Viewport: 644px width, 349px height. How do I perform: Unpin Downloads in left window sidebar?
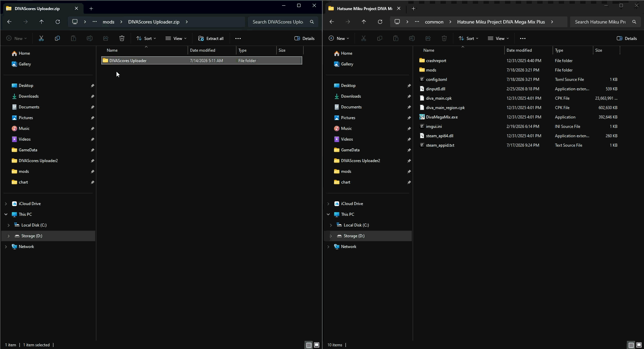pyautogui.click(x=92, y=97)
